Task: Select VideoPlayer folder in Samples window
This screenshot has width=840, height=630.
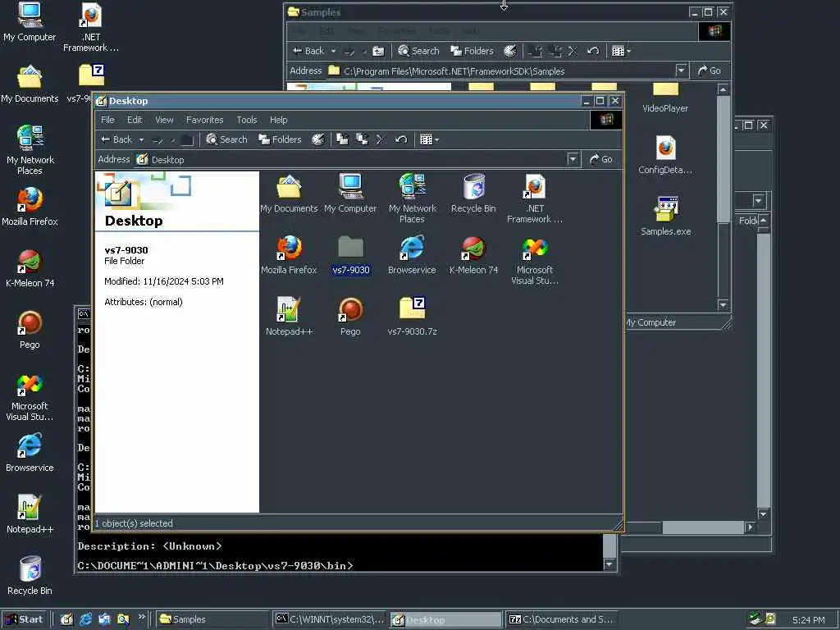Action: pyautogui.click(x=665, y=98)
